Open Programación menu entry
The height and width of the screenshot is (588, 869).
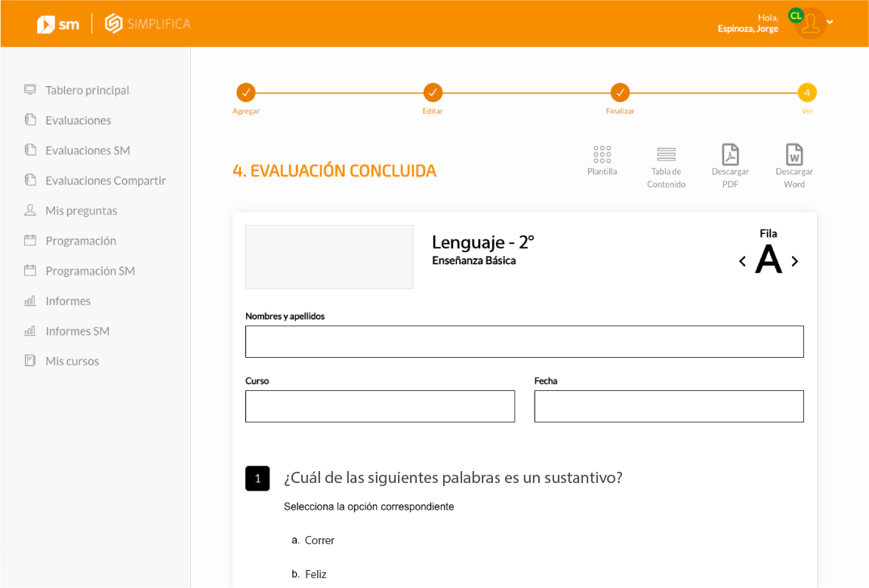click(x=81, y=241)
